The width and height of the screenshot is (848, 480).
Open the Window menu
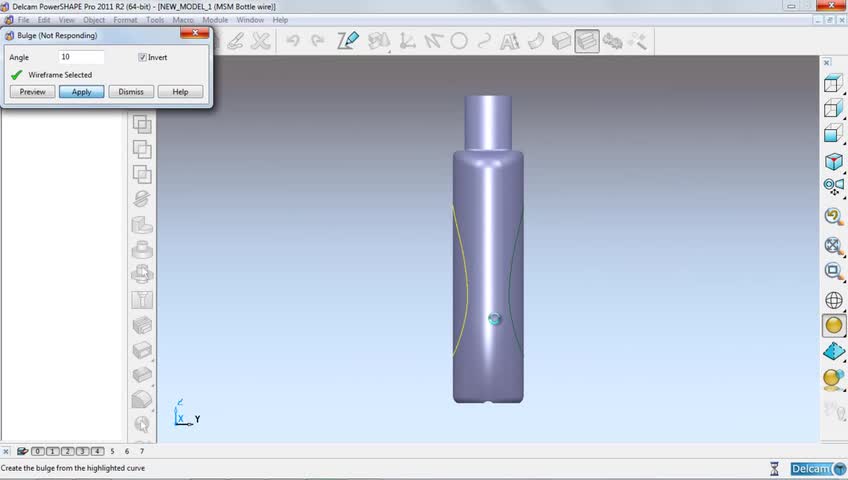(250, 20)
